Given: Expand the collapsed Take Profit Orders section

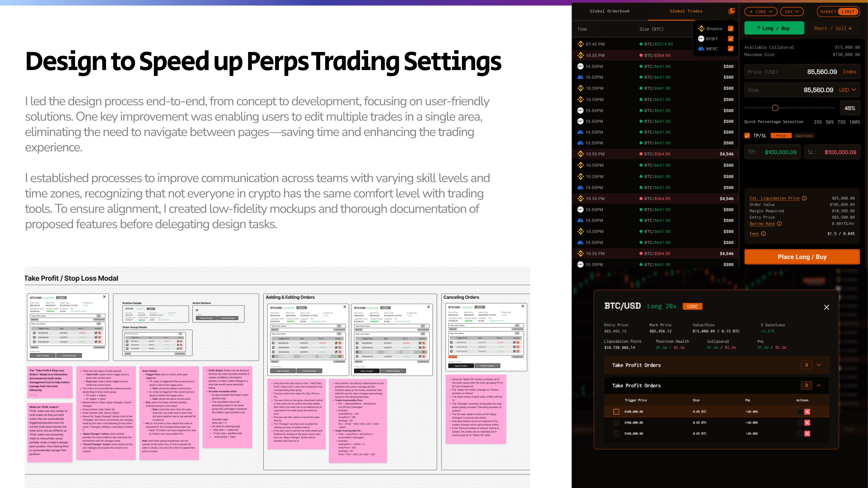Looking at the screenshot, I should [x=819, y=365].
